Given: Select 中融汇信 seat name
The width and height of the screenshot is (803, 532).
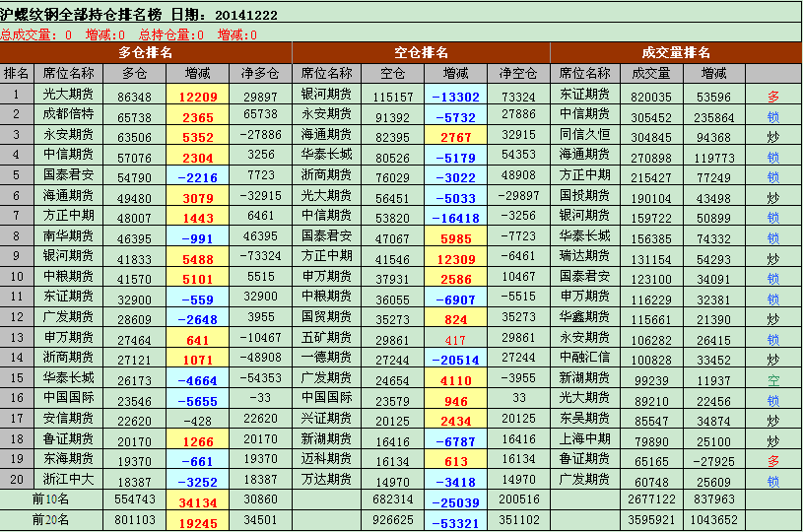Looking at the screenshot, I should (x=584, y=358).
